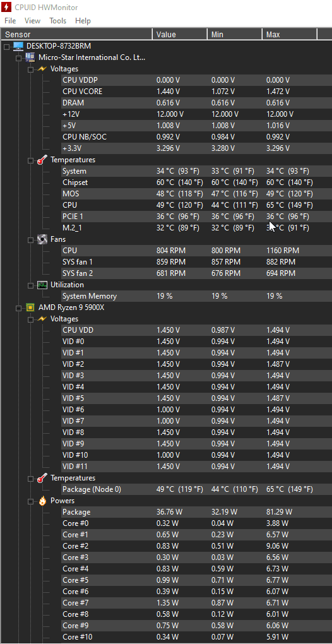Click the Ryzen Temperatures thermometer icon

point(42,478)
